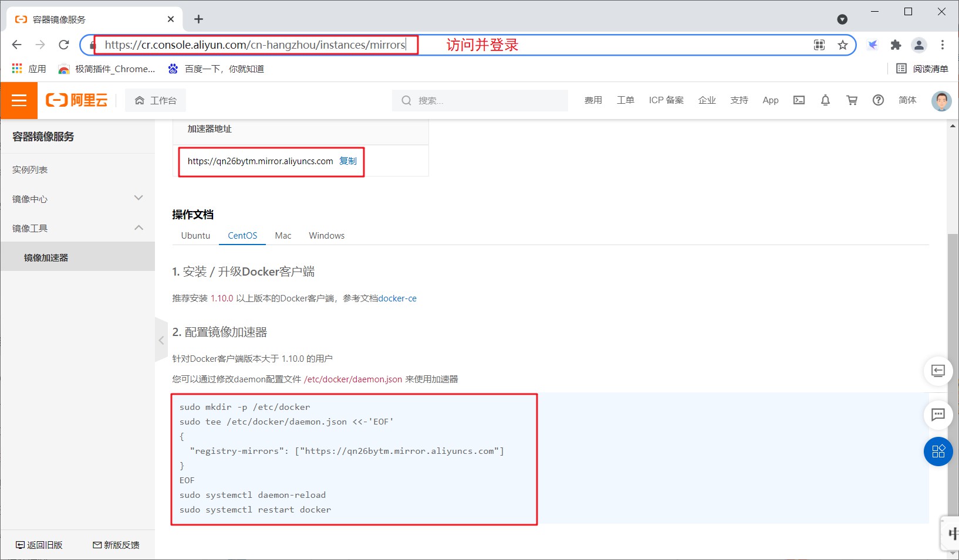The image size is (959, 560).
Task: Click 新版反馈 feedback button
Action: tap(116, 545)
